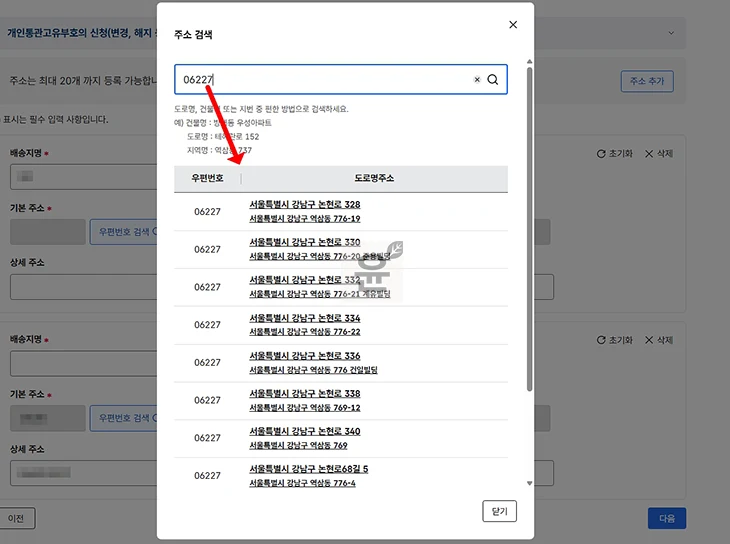Click the magnifier search icon in address field
The width and height of the screenshot is (730, 544).
(x=493, y=80)
